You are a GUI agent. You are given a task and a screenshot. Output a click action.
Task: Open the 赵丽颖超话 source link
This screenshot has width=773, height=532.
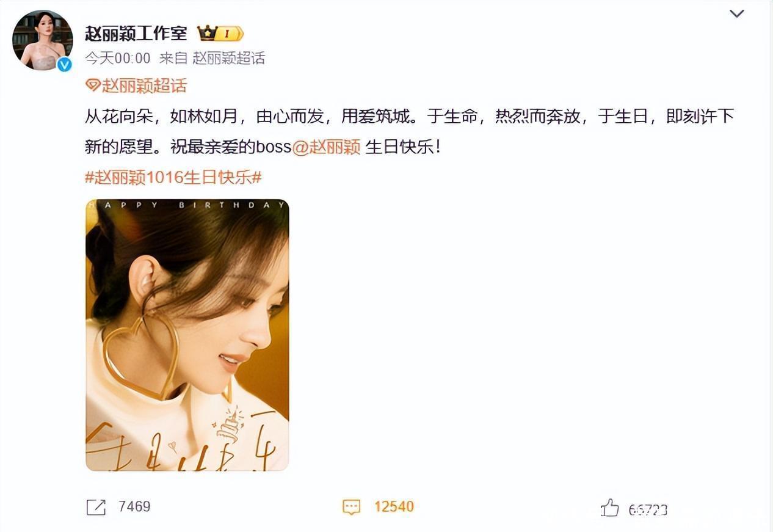tap(229, 58)
